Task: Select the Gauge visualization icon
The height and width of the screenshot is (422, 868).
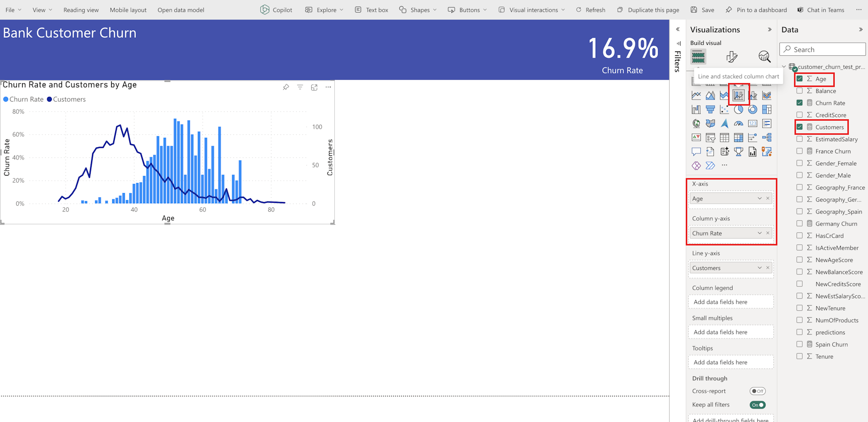Action: click(739, 123)
